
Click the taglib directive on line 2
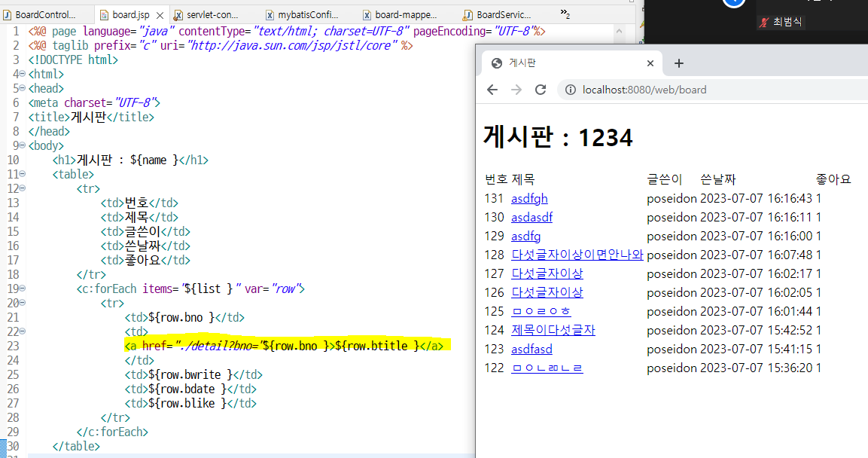click(221, 45)
